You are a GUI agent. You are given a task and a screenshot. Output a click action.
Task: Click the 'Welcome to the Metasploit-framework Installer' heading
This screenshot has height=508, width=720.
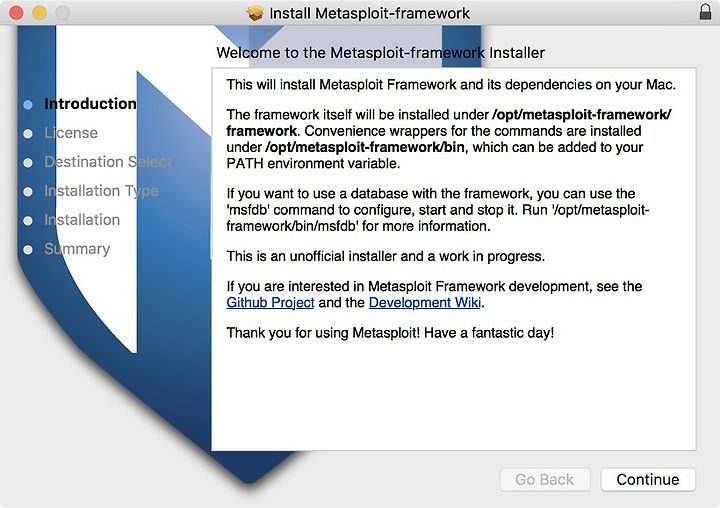click(380, 53)
